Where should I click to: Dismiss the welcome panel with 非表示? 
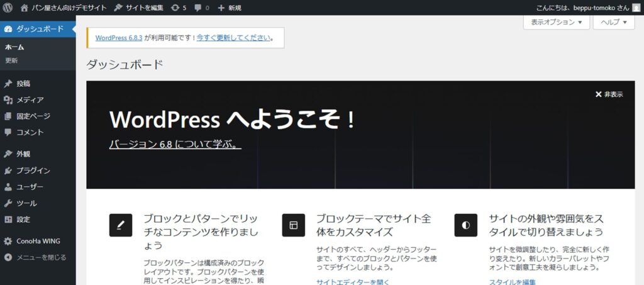click(609, 94)
